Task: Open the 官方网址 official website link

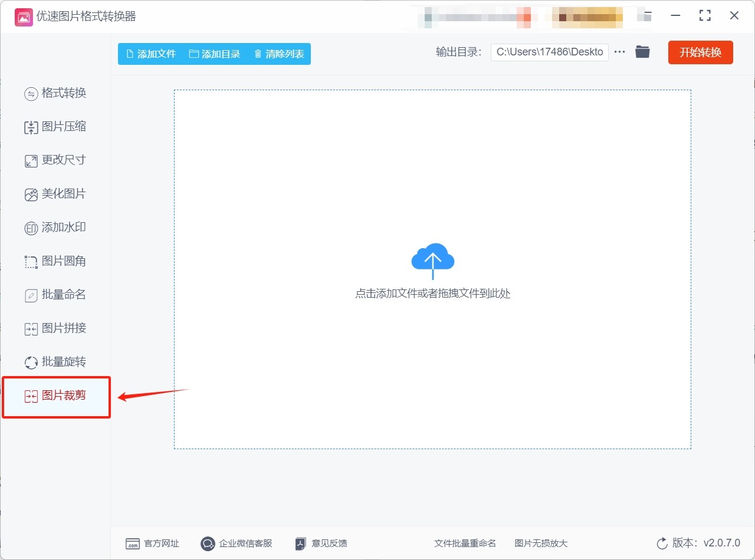Action: [x=153, y=543]
